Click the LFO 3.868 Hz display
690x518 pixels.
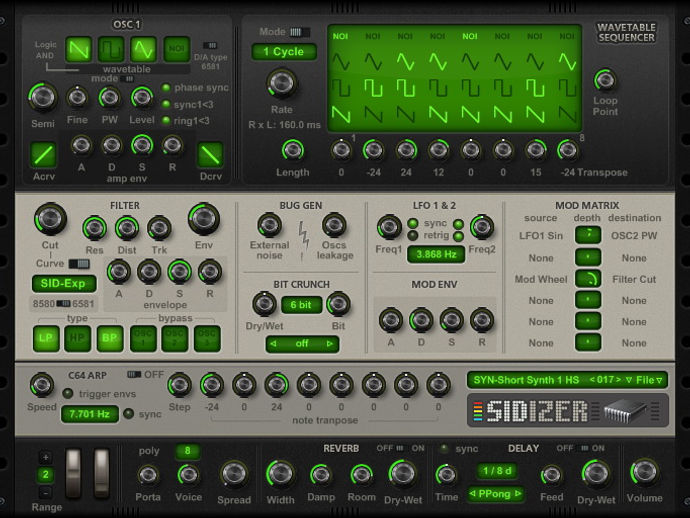436,254
